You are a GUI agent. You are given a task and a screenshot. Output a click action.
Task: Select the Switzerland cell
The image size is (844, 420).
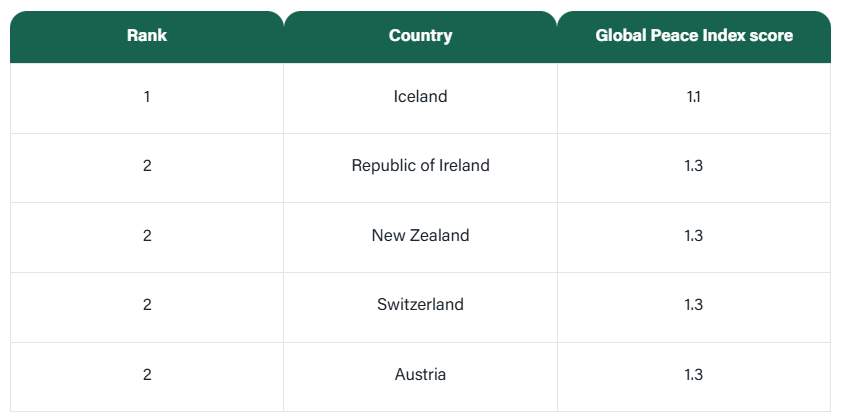coord(420,305)
